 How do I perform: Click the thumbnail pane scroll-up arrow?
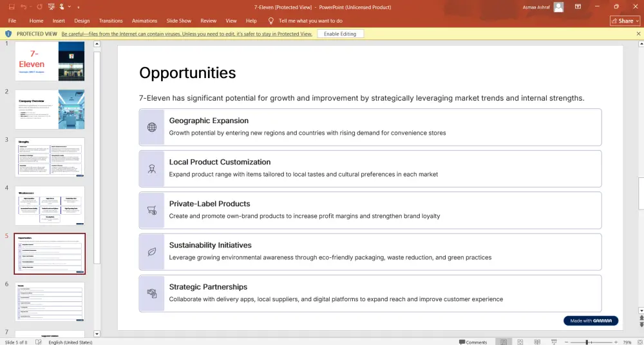pos(97,44)
